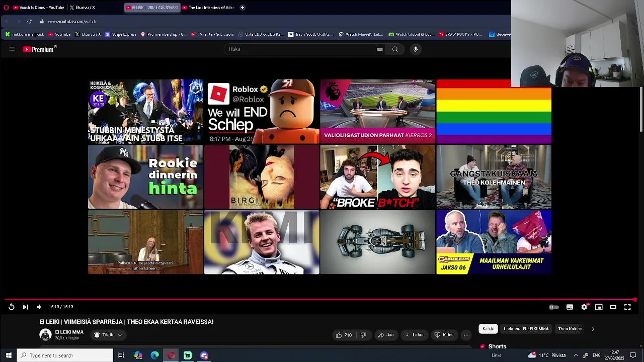Open Tilattu subscription notification dropdown

pos(108,335)
